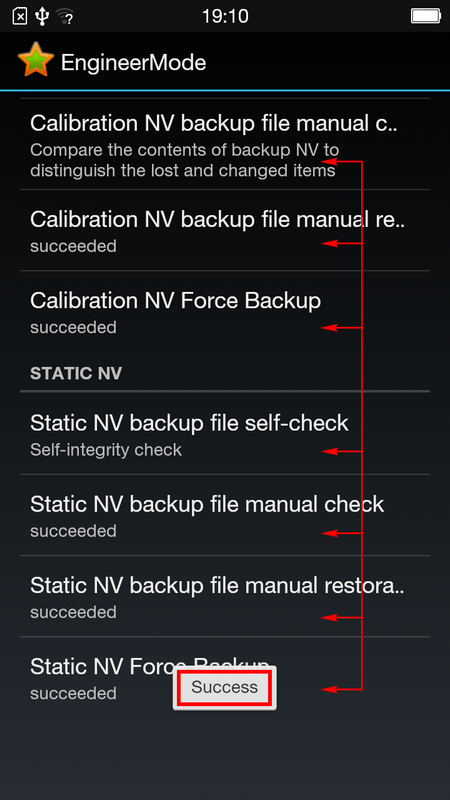Start Static NV backup file self-check
The height and width of the screenshot is (800, 450).
point(225,434)
